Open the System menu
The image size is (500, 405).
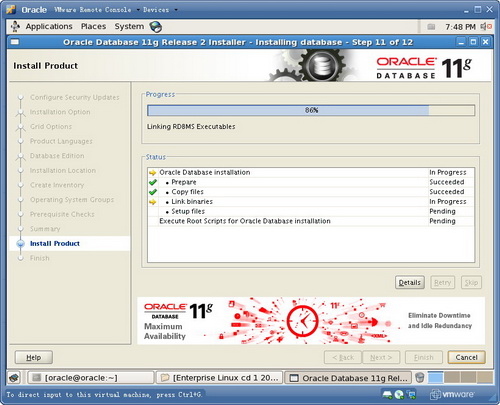(x=129, y=26)
